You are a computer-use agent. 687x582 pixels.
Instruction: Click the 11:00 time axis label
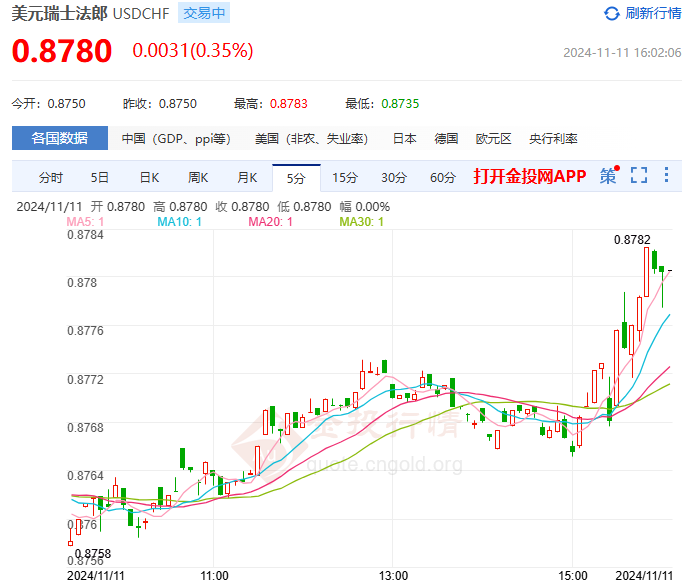coord(214,575)
